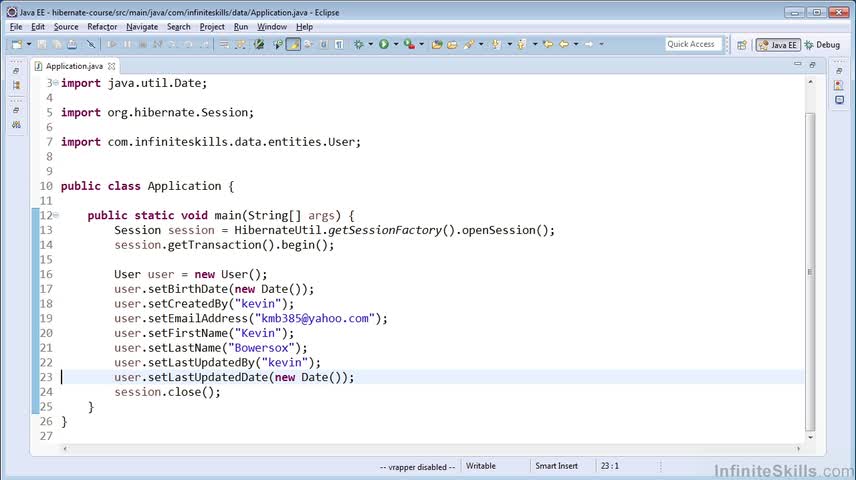Click the Resume debug icon
Image resolution: width=856 pixels, height=480 pixels.
pos(112,44)
